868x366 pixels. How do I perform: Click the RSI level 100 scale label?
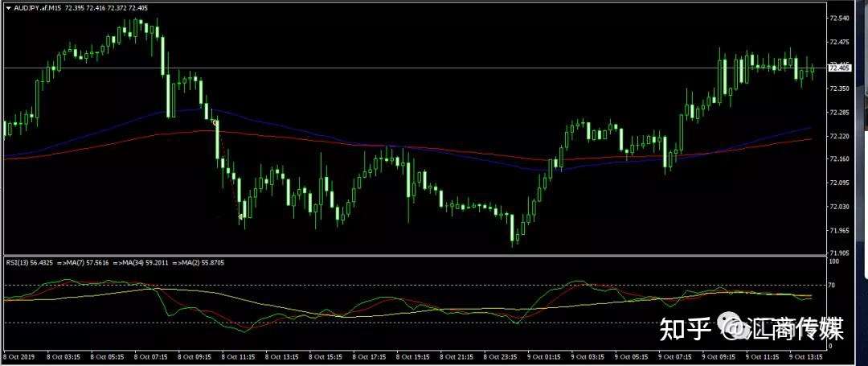[x=833, y=261]
